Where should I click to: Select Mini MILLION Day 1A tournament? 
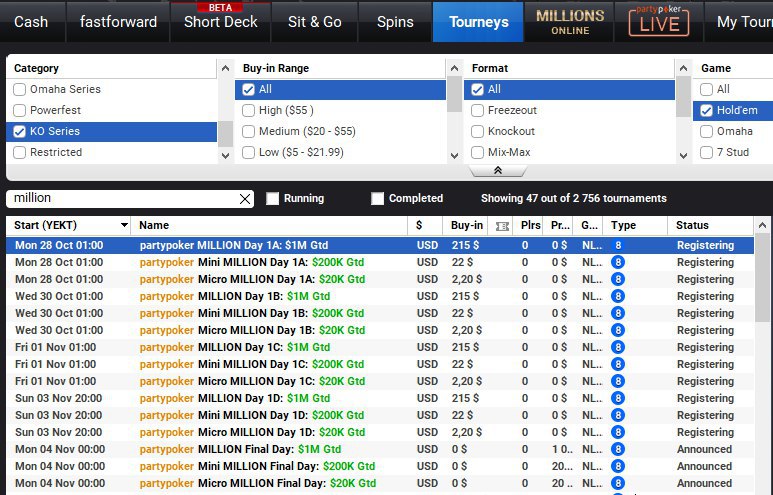point(380,262)
